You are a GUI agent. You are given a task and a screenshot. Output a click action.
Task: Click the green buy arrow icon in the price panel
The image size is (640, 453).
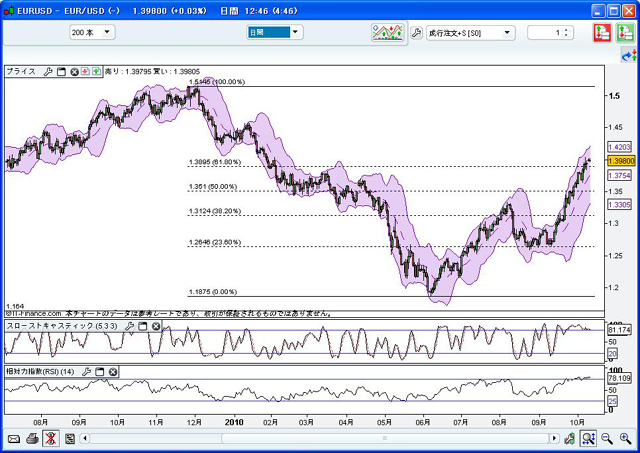(96, 72)
